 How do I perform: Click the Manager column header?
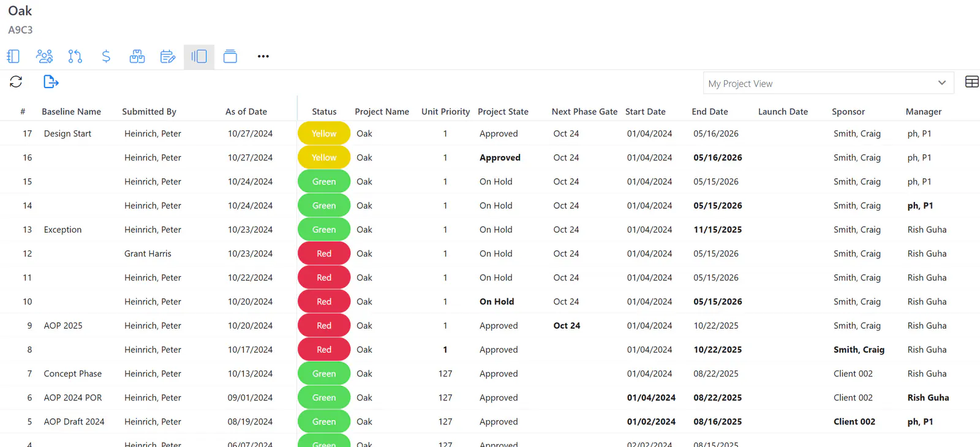[924, 111]
